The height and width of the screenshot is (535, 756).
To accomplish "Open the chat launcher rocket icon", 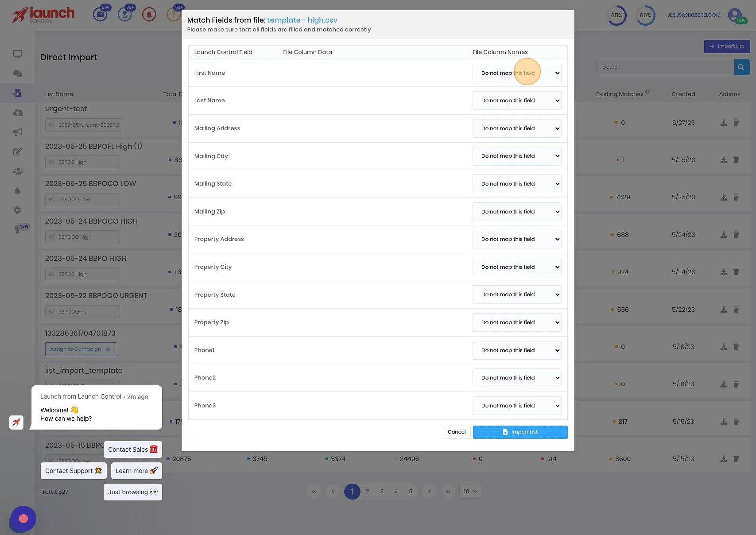I will click(16, 422).
